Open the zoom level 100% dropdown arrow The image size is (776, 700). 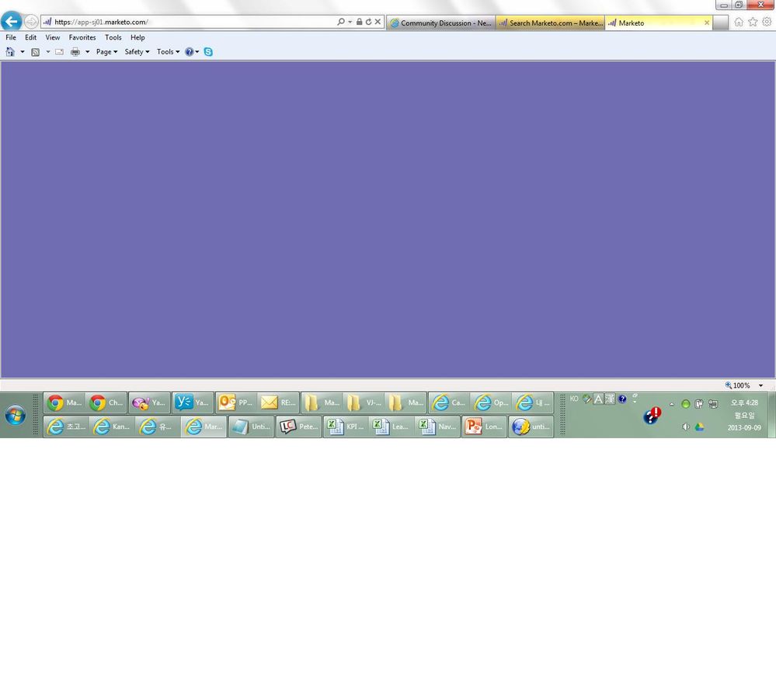click(760, 385)
